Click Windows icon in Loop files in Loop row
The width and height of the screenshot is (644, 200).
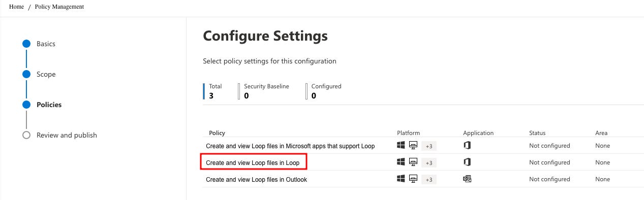click(401, 162)
